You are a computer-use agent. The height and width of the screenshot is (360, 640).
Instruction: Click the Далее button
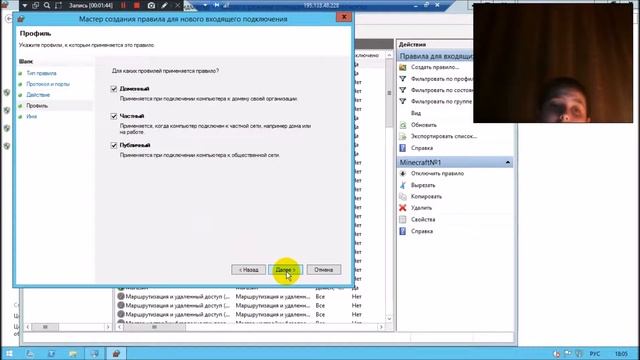click(285, 270)
